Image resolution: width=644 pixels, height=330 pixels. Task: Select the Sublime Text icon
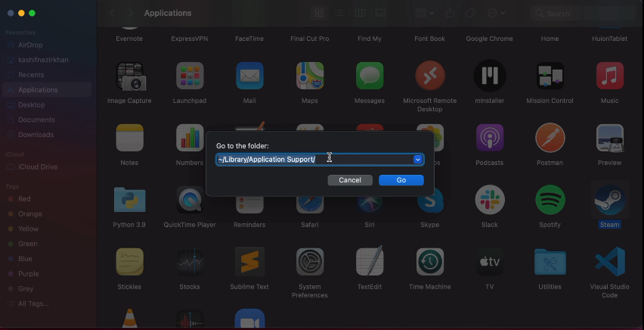coord(249,262)
